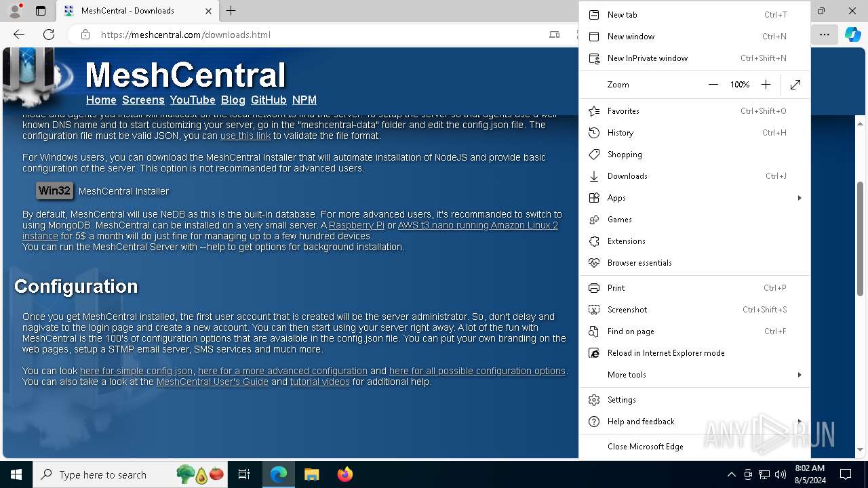
Task: Open Windows Start menu
Action: coord(16,474)
